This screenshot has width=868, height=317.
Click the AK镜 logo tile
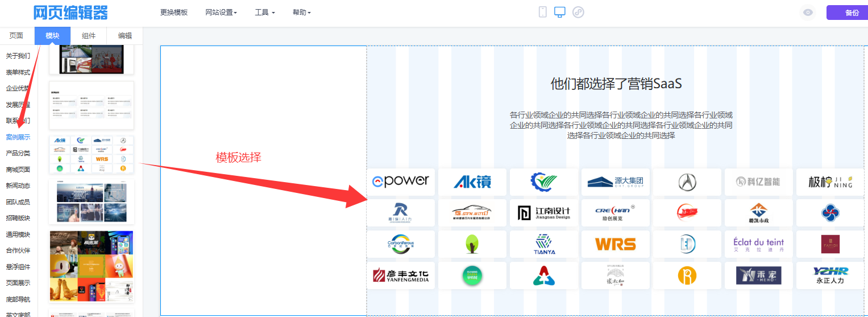point(472,182)
